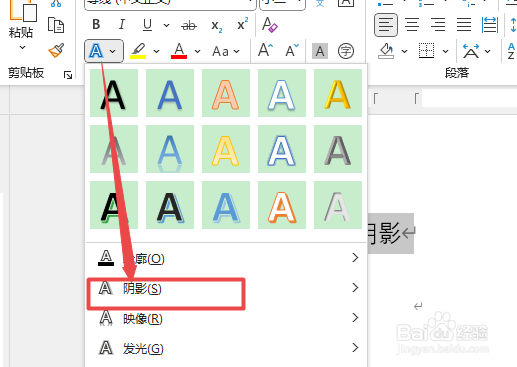Image resolution: width=517 pixels, height=367 pixels.
Task: Open borders dropdown arrow
Action: (445, 51)
